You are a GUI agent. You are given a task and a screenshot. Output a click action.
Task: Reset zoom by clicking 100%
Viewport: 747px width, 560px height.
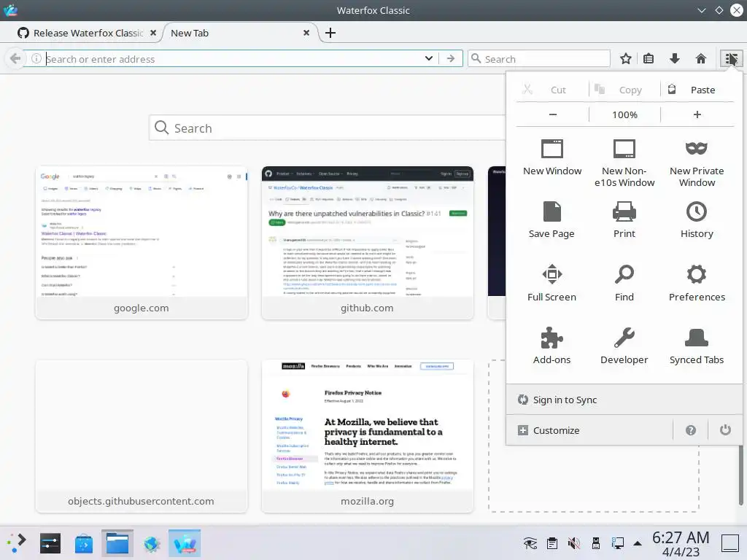[624, 114]
